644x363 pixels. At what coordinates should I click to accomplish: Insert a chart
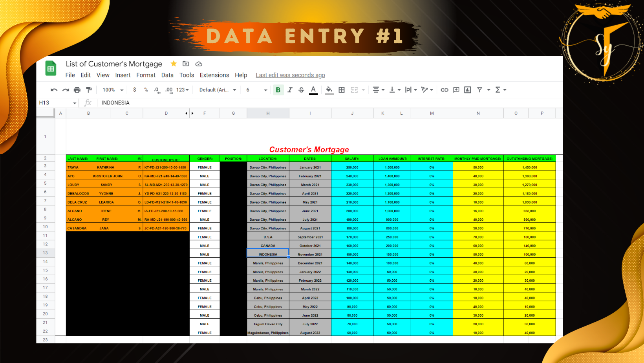468,90
